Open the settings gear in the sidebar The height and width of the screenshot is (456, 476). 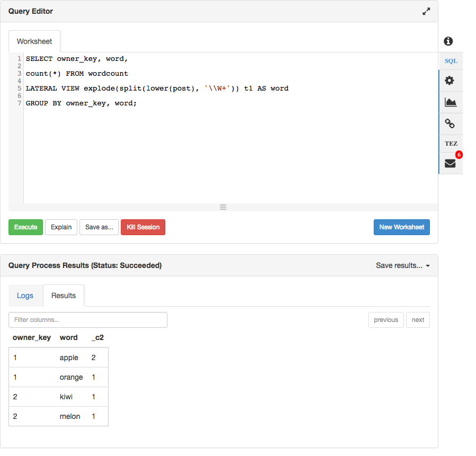point(449,81)
